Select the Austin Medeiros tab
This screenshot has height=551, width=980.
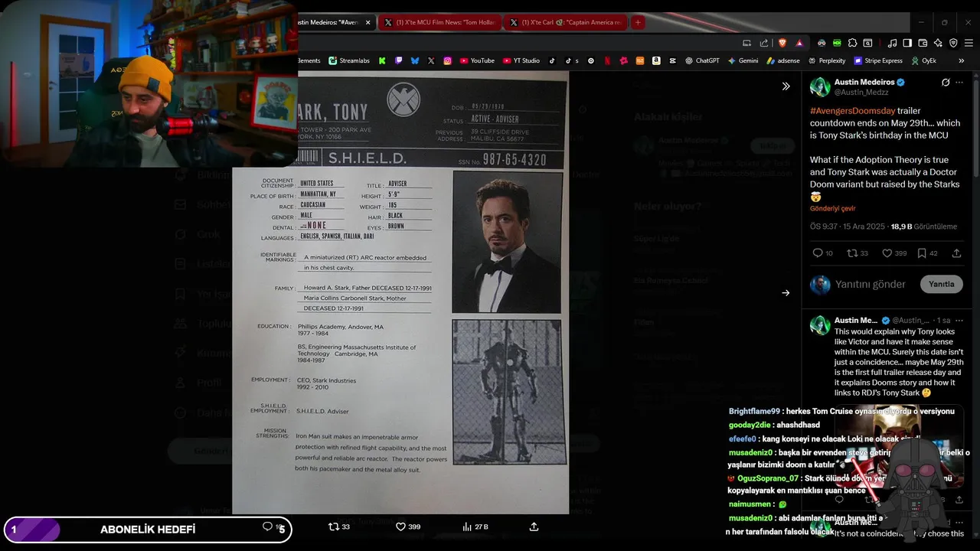click(329, 22)
